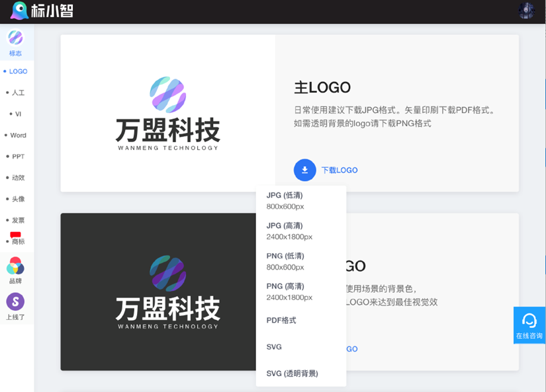Pick PDF格式 from download list
The width and height of the screenshot is (546, 392).
coord(281,321)
